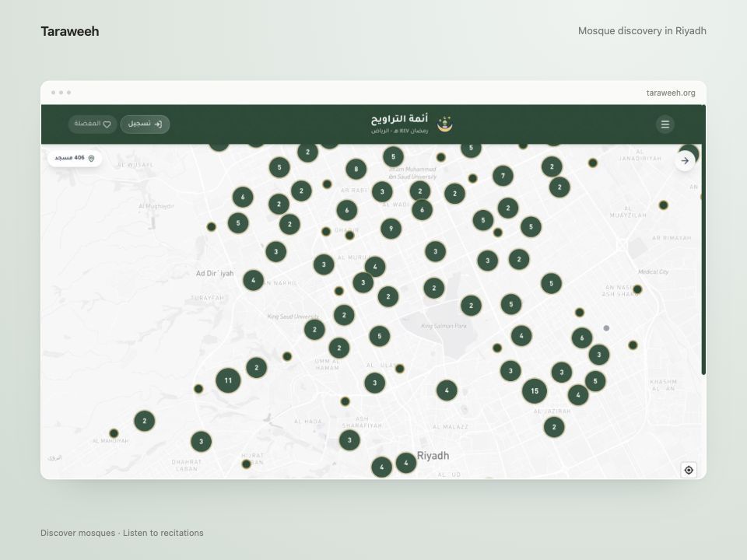Open the cluster marker showing 7

tap(503, 176)
